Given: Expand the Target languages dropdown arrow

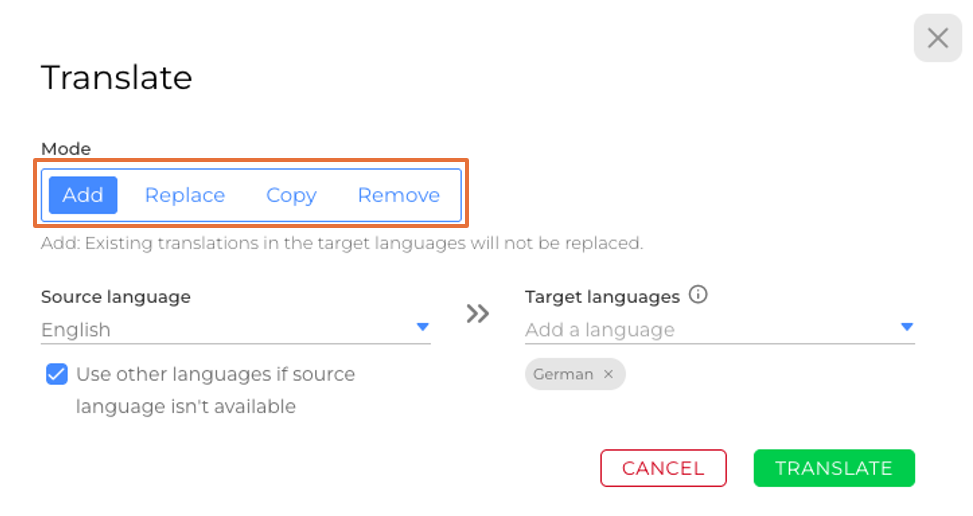Looking at the screenshot, I should click(906, 327).
